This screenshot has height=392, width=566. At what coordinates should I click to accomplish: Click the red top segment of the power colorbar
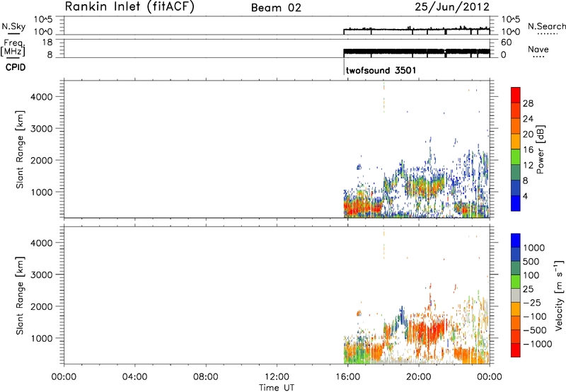pyautogui.click(x=516, y=95)
